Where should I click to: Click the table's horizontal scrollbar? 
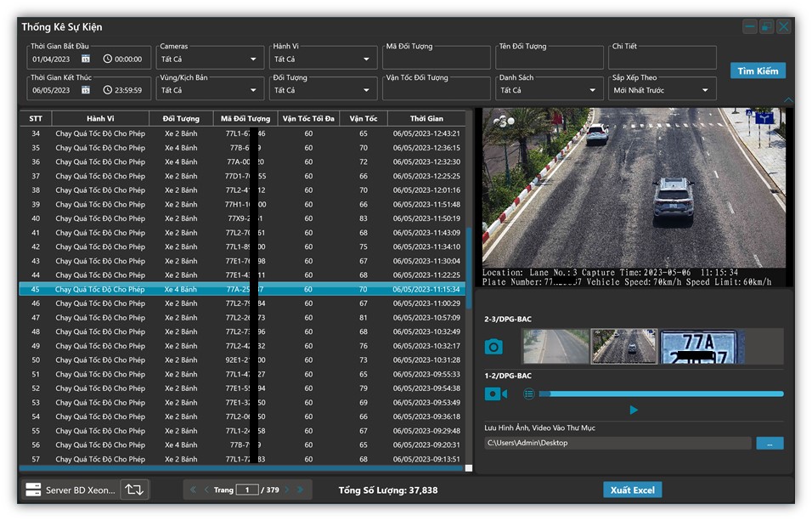coord(241,468)
